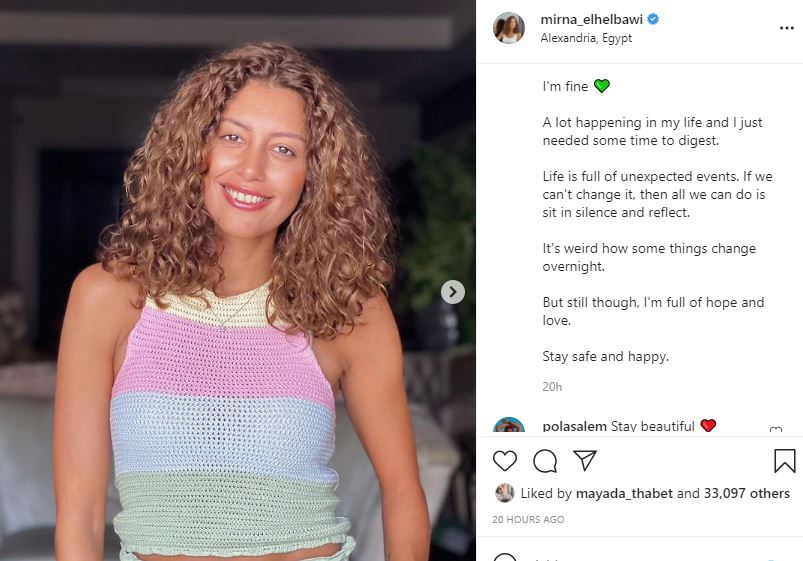
Task: Open the polasalem commenter profile
Action: (574, 426)
